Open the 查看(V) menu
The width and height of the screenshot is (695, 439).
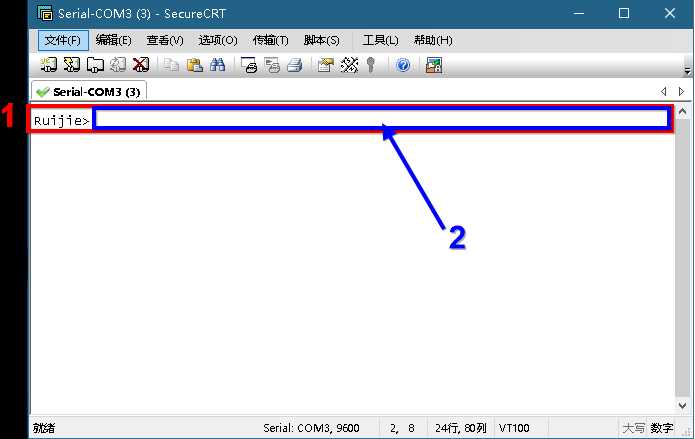click(x=165, y=40)
